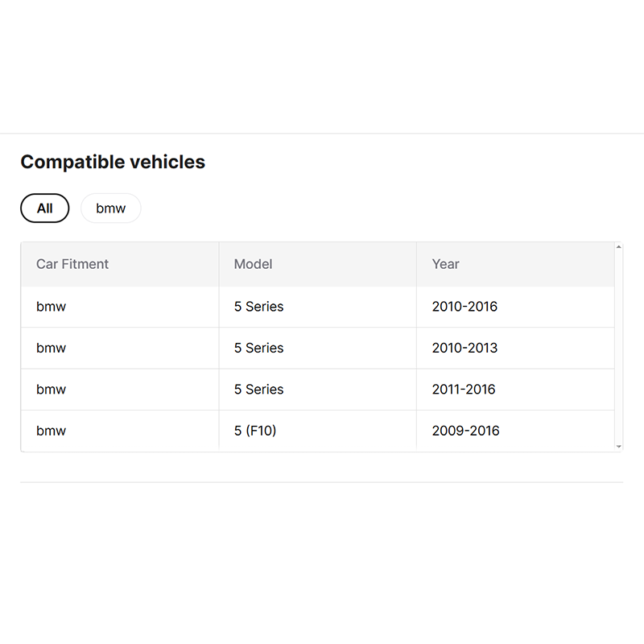Click the "Year" column header
Screen dimensions: 644x644
click(445, 264)
